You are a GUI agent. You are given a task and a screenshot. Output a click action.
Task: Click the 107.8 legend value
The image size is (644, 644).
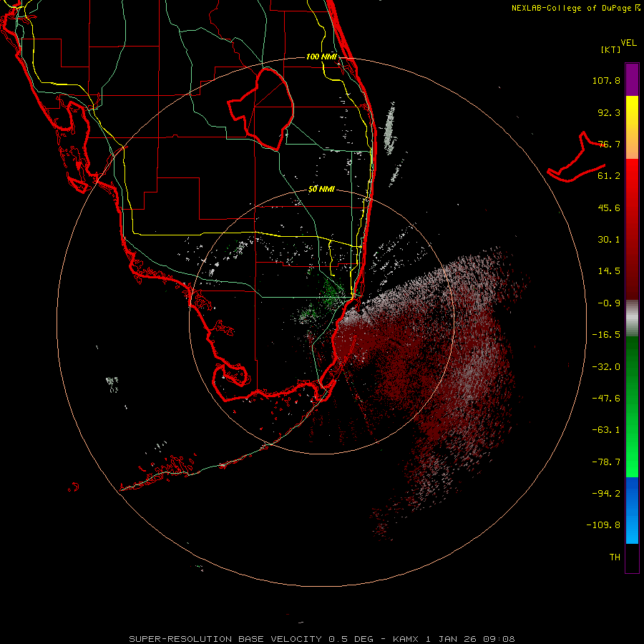pos(606,80)
